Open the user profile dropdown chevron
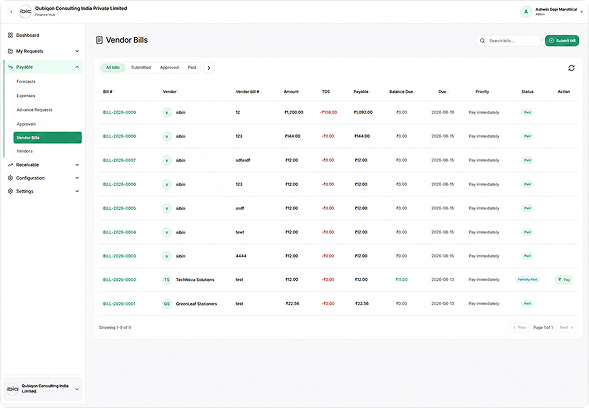 (581, 12)
